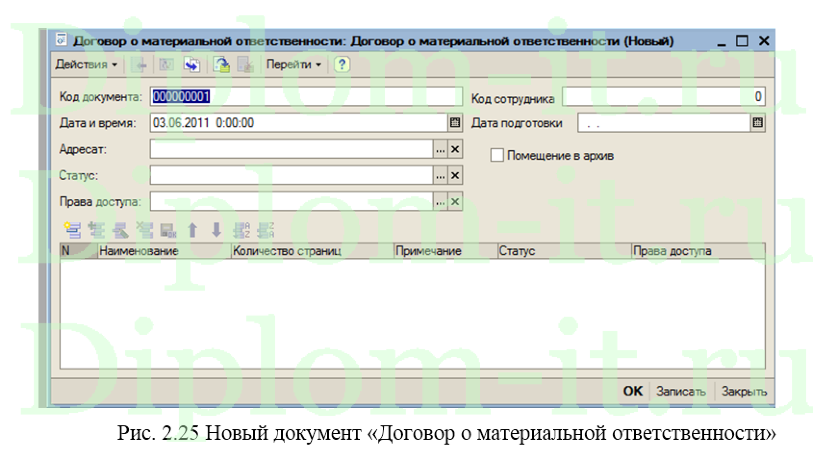Click the Записать button
813x460 pixels.
pos(681,391)
